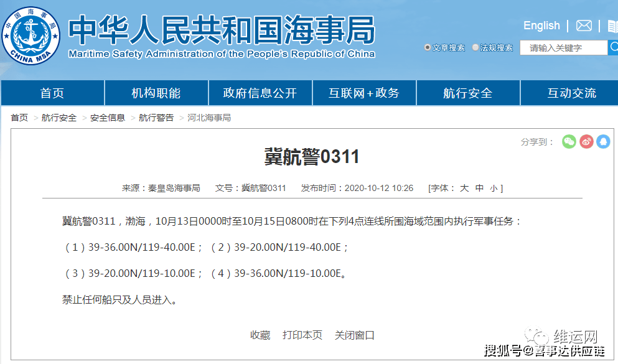Go to 航行安全 in breadcrumb
Viewport: 618px width, 364px height.
point(59,118)
